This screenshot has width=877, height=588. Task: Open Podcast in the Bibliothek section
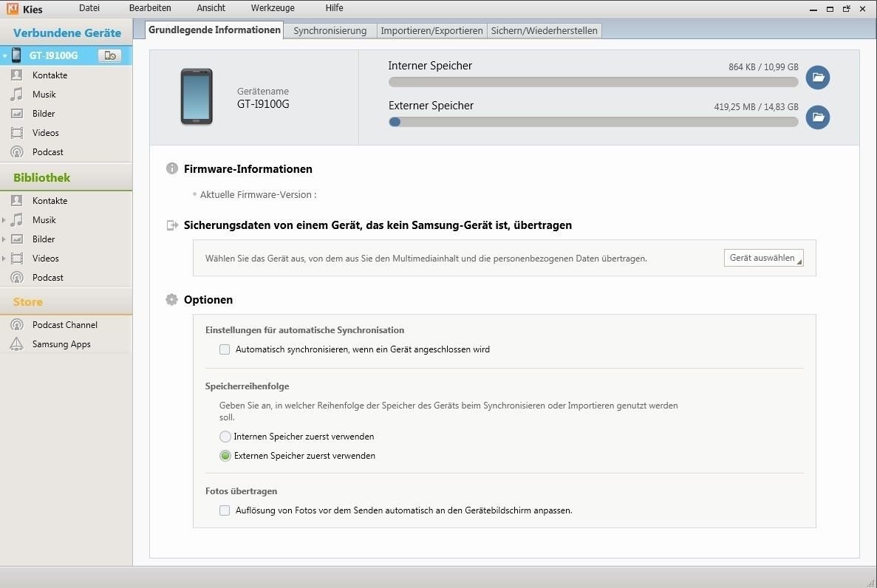pos(47,278)
